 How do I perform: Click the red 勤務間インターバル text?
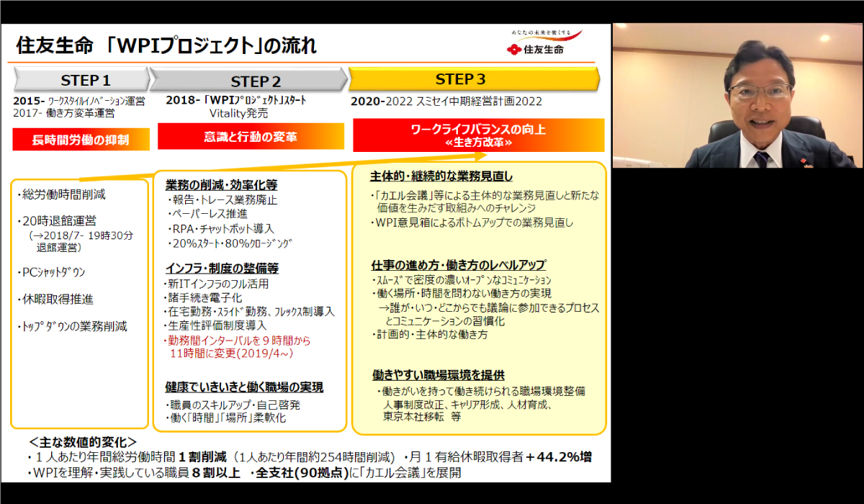239,346
